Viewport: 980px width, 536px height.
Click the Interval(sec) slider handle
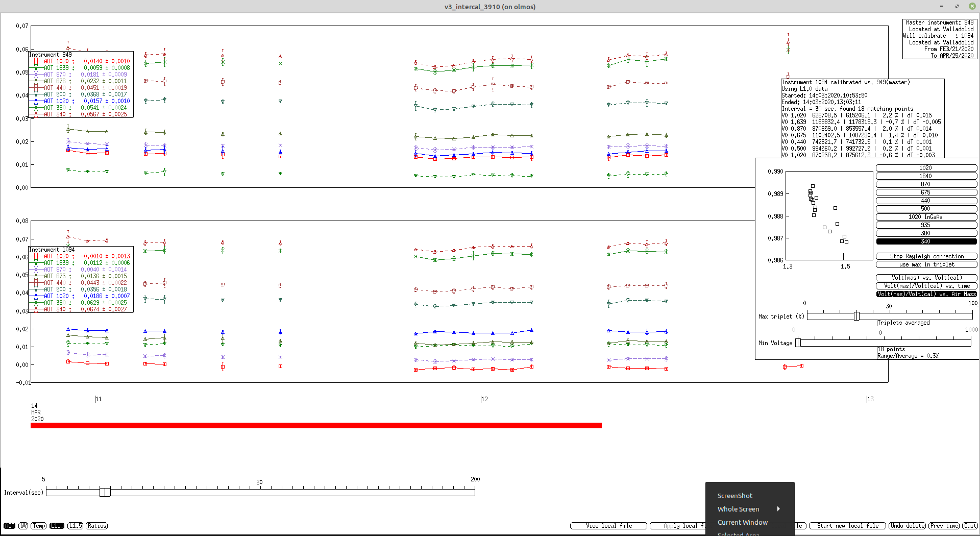click(105, 492)
